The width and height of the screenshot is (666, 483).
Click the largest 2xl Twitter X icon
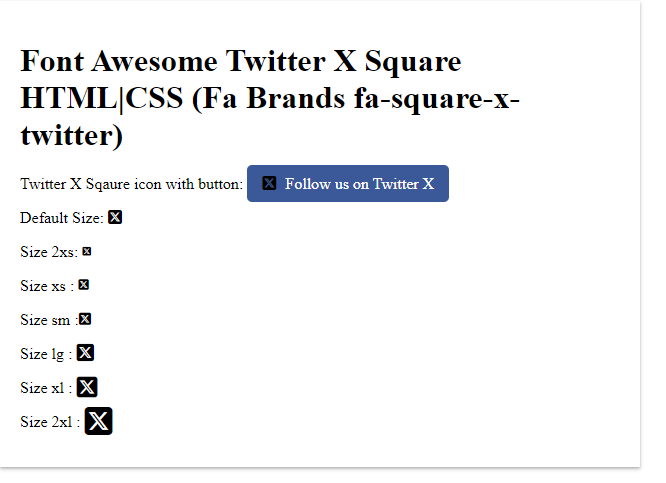click(x=98, y=421)
